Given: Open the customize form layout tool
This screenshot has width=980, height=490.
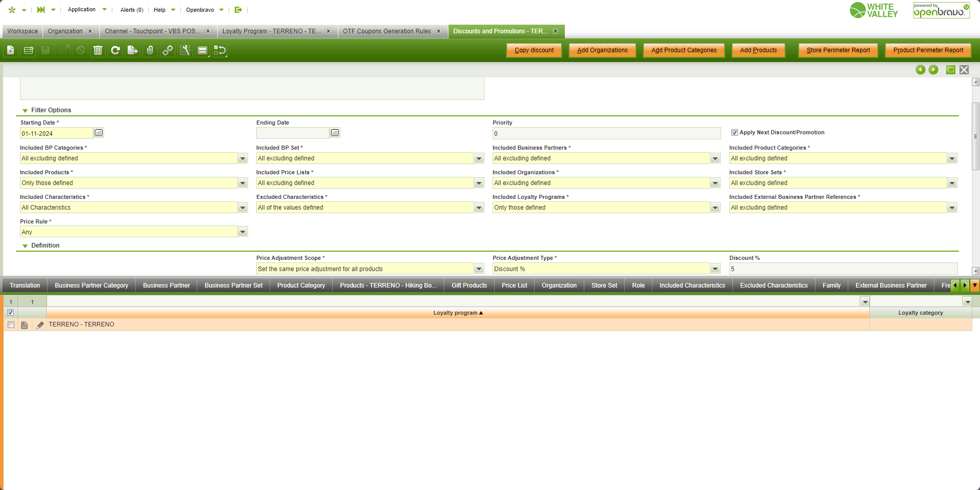Looking at the screenshot, I should click(185, 50).
